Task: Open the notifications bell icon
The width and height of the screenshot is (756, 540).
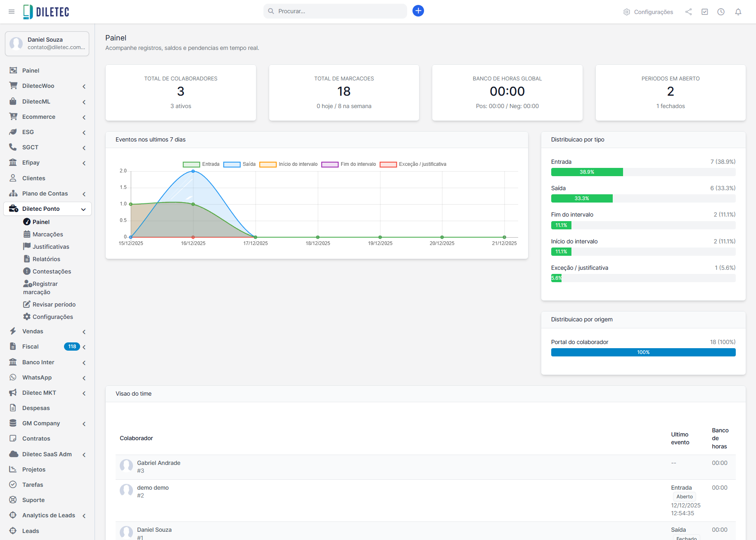Action: tap(738, 12)
